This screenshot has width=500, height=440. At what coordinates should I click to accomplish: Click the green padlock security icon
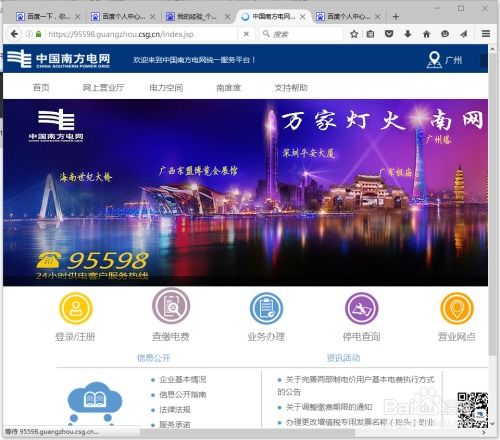point(39,34)
